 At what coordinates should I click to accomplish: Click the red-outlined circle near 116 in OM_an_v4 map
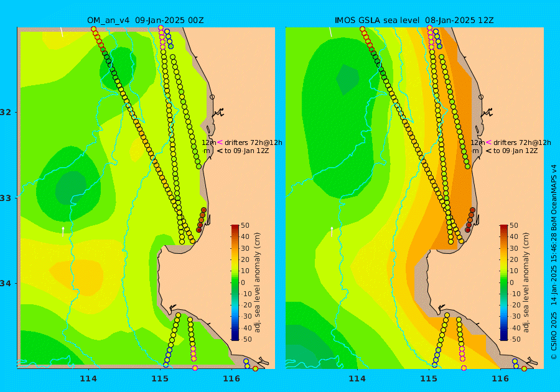tap(255, 369)
